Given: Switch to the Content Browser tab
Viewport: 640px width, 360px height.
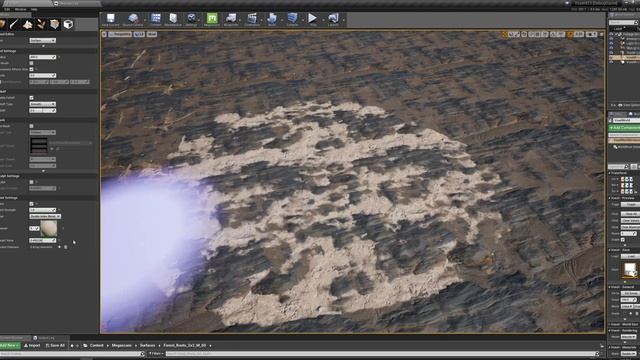Looking at the screenshot, I should pyautogui.click(x=12, y=338).
